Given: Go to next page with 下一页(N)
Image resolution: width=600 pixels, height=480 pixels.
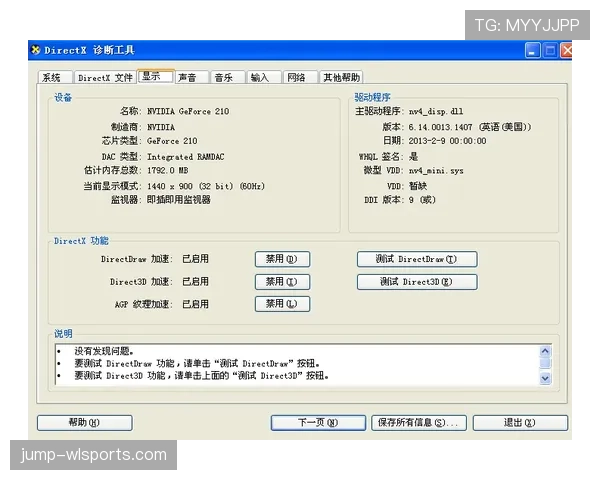Looking at the screenshot, I should click(x=318, y=423).
